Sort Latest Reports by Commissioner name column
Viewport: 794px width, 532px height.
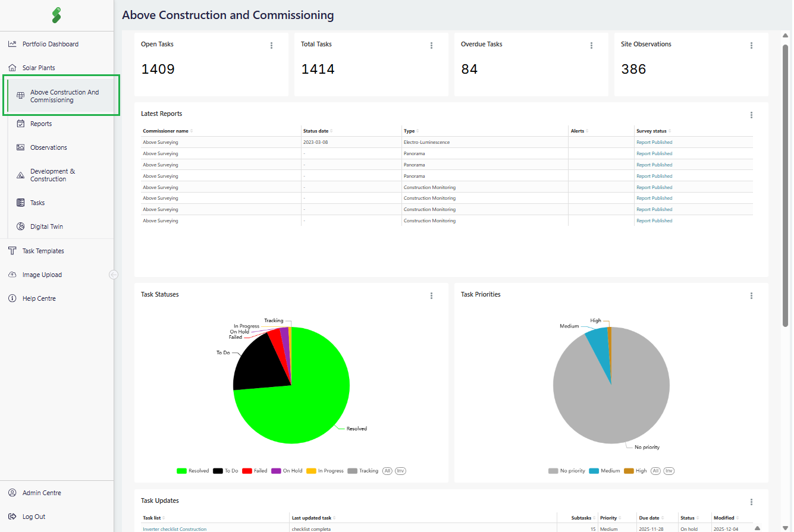click(x=166, y=131)
